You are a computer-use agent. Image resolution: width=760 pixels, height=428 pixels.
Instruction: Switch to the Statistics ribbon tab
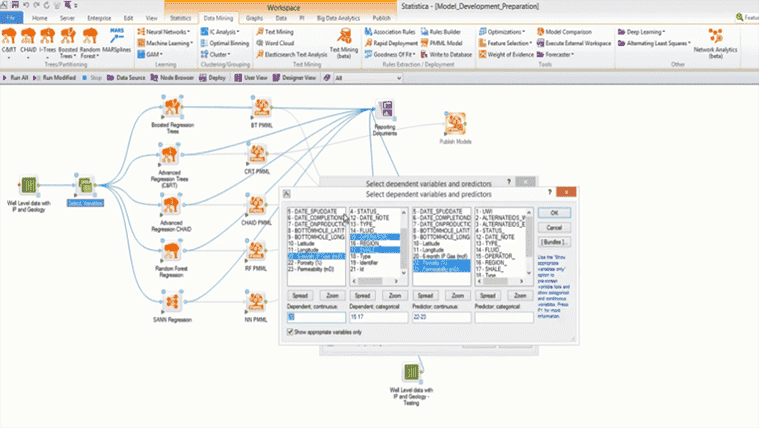(x=180, y=18)
